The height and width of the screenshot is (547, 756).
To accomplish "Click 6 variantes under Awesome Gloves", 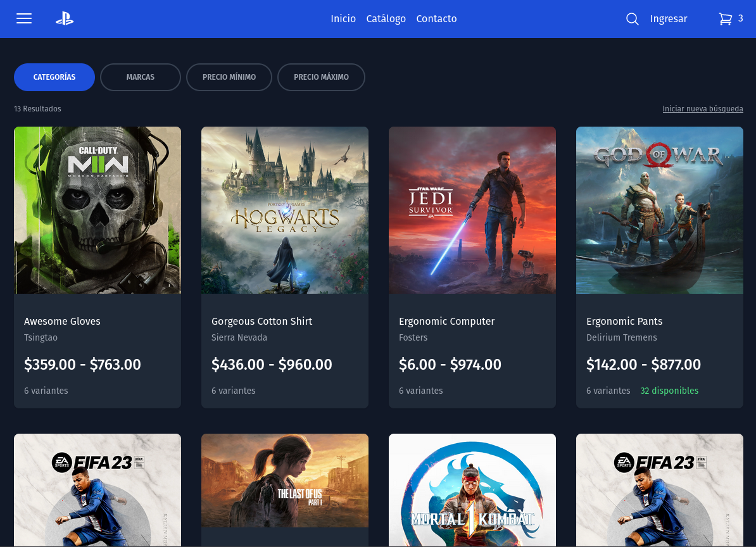I will [46, 391].
